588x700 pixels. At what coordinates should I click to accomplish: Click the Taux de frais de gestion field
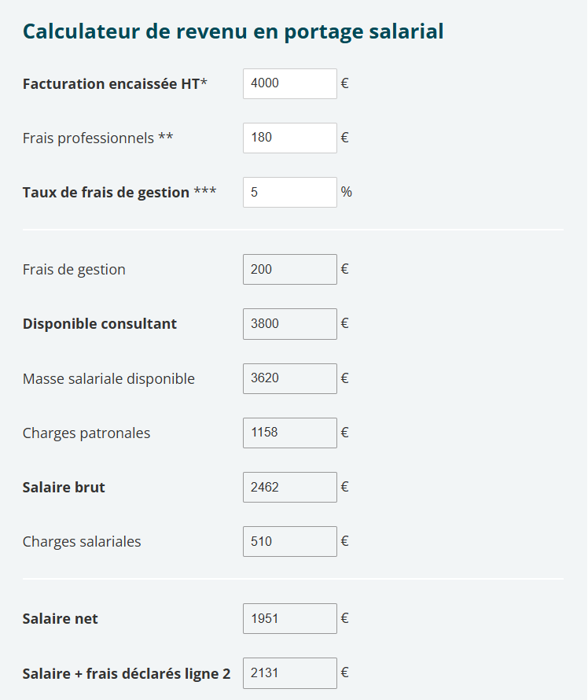click(289, 192)
